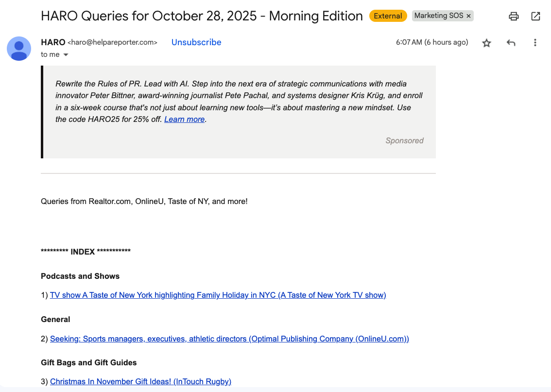Viewport: 551px width, 392px height.
Task: Click the Sponsored label in the ad block
Action: pos(404,140)
